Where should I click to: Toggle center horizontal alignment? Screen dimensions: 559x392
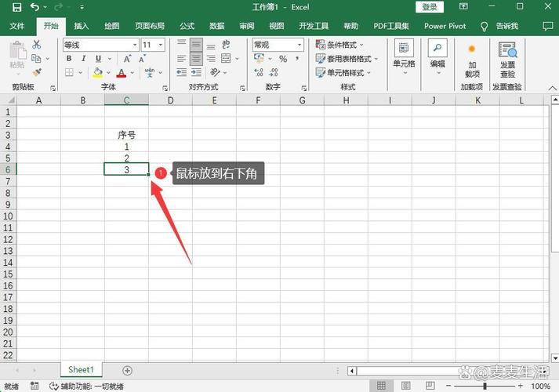196,59
